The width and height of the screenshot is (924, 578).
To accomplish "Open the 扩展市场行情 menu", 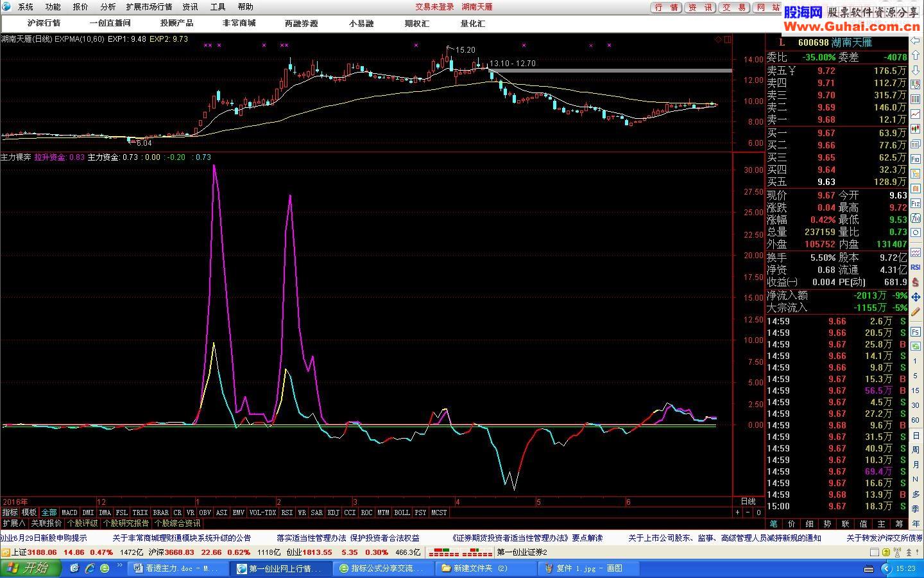I will 149,7.
